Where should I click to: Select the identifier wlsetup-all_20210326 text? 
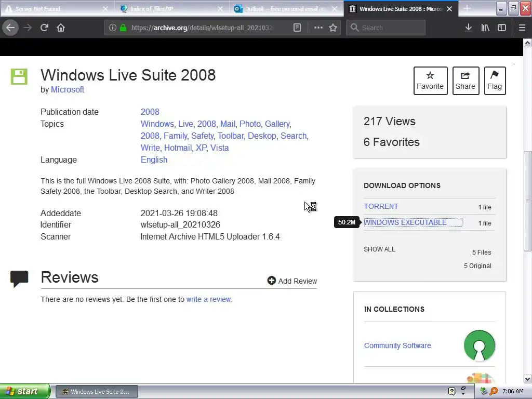(x=180, y=224)
